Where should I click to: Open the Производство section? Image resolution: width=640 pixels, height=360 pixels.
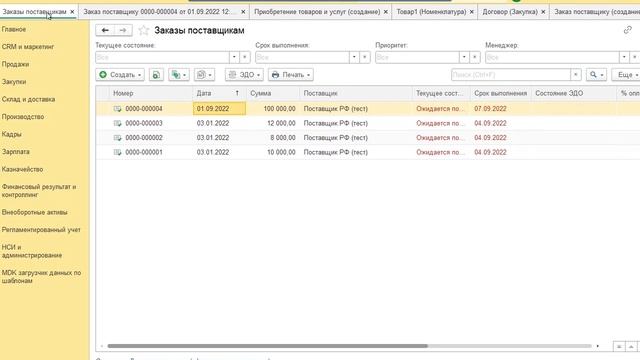coord(23,117)
